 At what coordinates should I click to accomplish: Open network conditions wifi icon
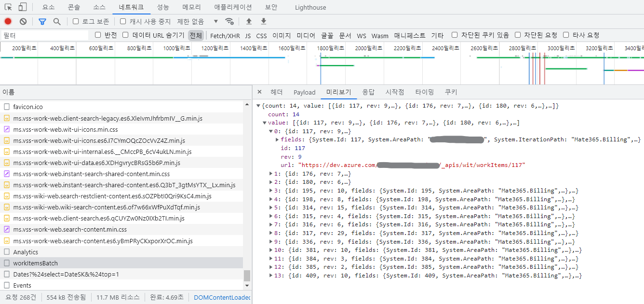pyautogui.click(x=230, y=21)
